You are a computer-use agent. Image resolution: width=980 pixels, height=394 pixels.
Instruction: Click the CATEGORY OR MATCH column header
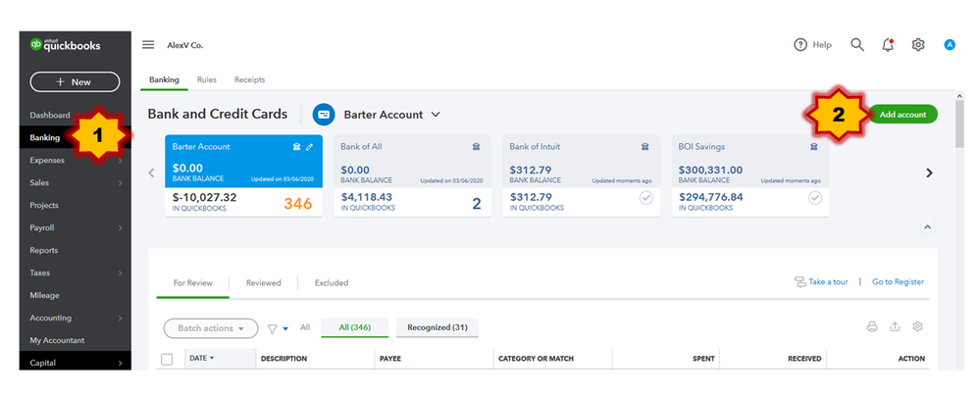pos(536,359)
